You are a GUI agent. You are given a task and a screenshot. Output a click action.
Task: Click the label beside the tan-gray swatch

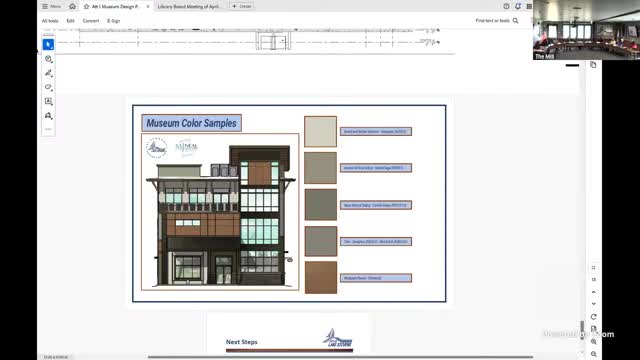[376, 168]
